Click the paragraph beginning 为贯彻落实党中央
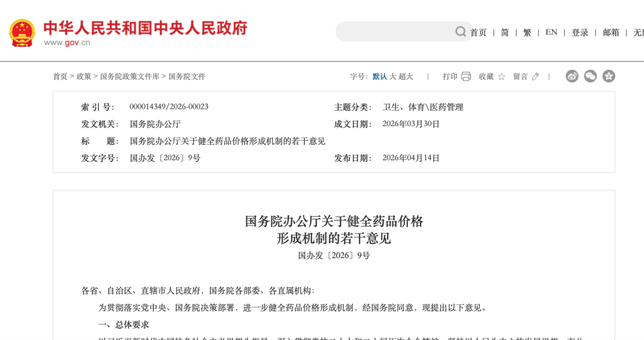 tap(292, 308)
